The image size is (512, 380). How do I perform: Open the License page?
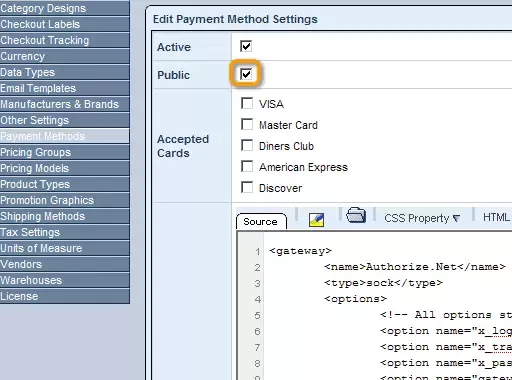coord(65,296)
